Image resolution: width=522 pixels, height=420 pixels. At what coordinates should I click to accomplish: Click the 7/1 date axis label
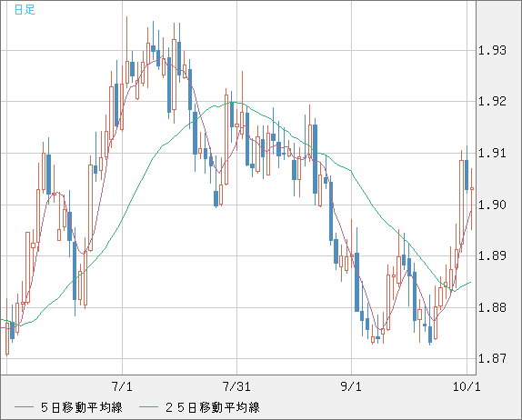pyautogui.click(x=122, y=386)
